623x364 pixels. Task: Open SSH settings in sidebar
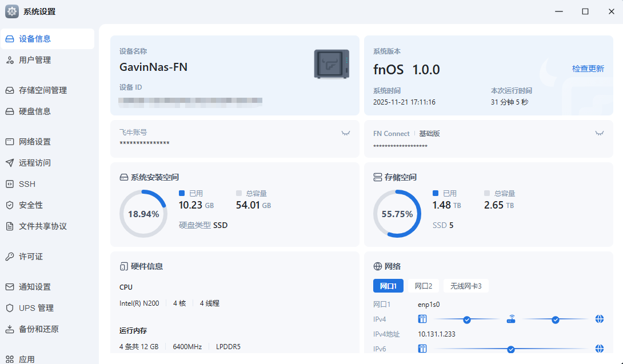[x=47, y=184]
